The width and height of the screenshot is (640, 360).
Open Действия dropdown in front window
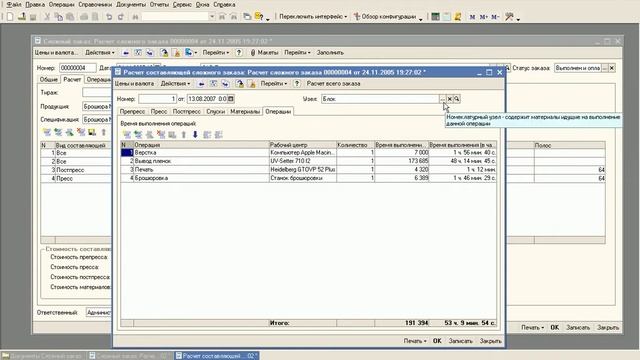[x=175, y=84]
